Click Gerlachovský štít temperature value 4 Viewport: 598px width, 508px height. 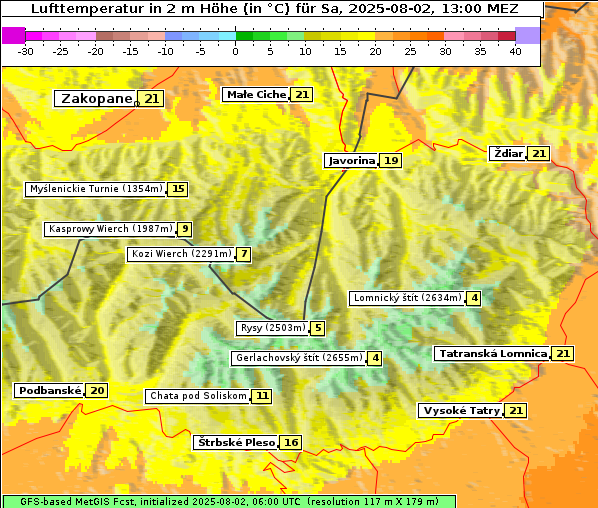[375, 358]
